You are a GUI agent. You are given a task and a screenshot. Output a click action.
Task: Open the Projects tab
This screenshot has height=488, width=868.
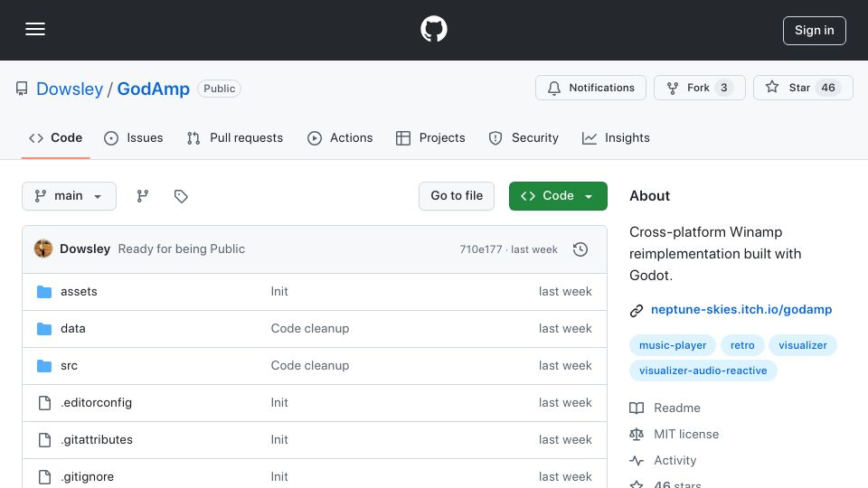click(x=430, y=137)
